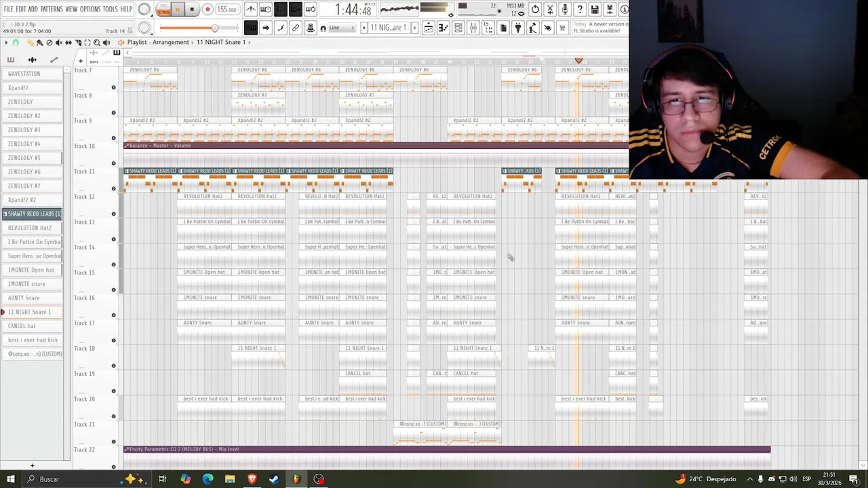Select the zoom magnifier tool in playlist

tap(97, 42)
